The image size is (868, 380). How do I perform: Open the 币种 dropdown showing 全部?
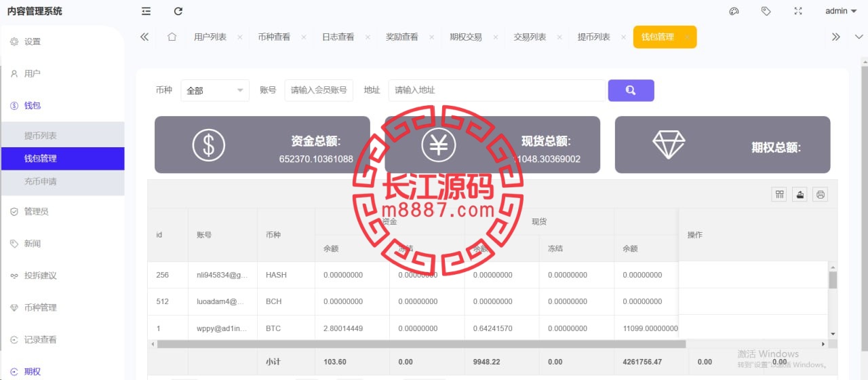pos(215,90)
